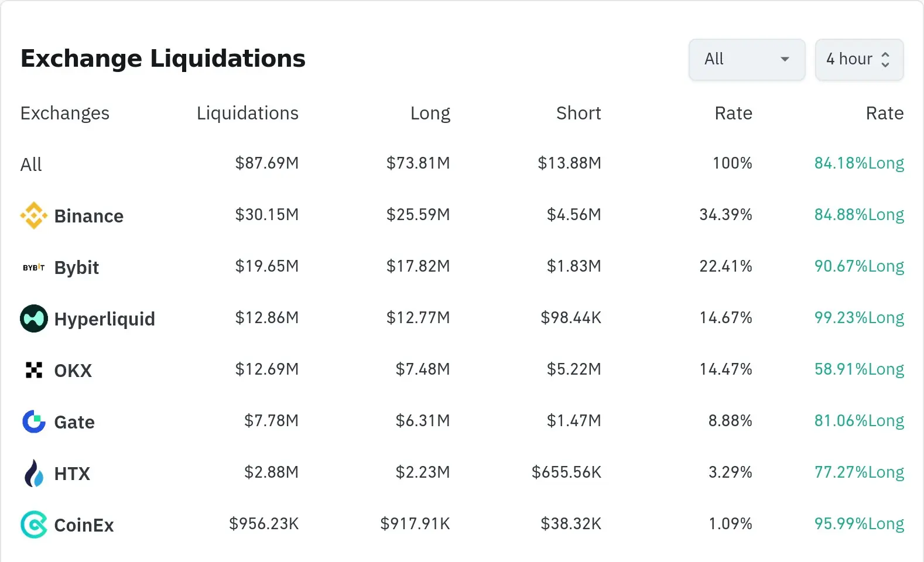Select the Bybit exchange icon
924x562 pixels.
32,268
